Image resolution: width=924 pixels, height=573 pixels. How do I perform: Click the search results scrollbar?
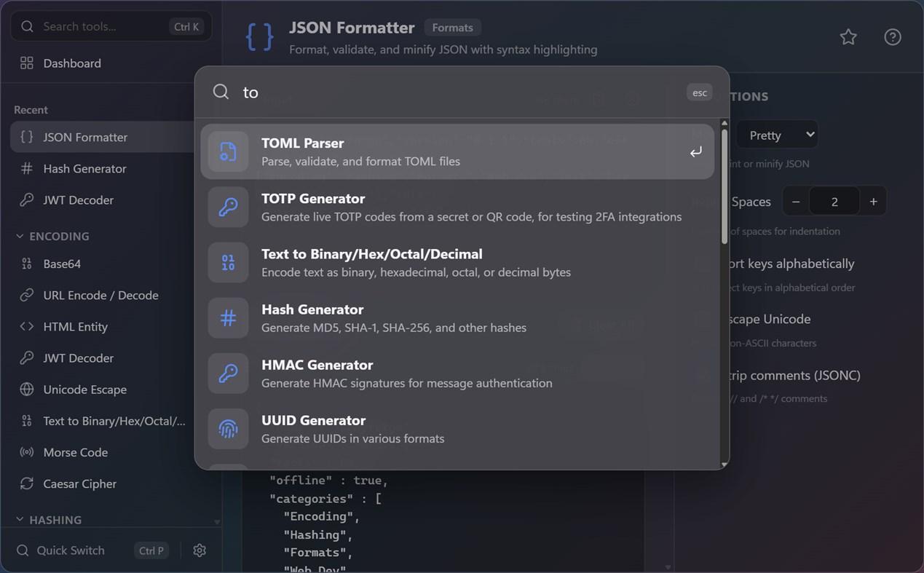pos(724,186)
